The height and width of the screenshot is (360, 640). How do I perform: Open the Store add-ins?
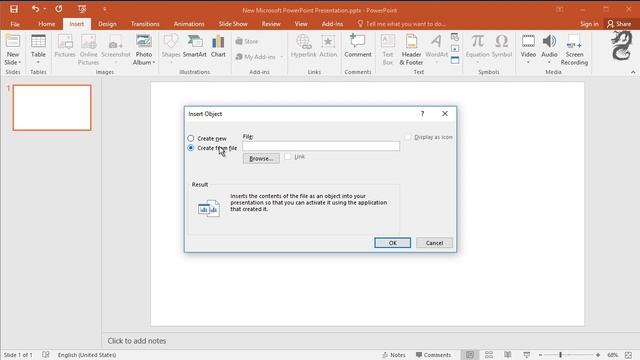[247, 41]
